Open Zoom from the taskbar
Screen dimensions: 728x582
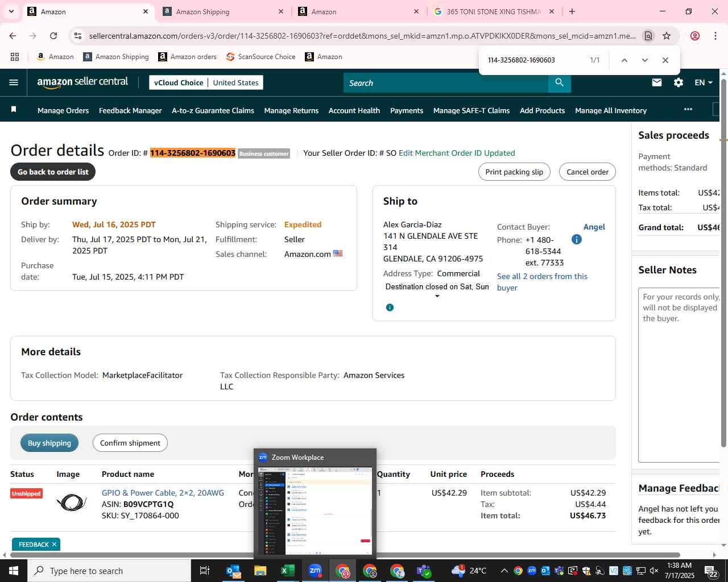point(315,571)
